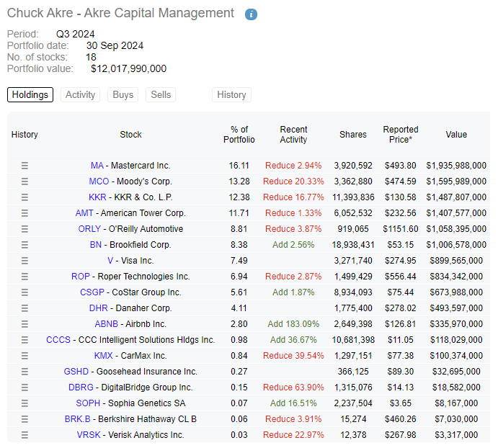Switch to the Activity tab
This screenshot has height=448, width=498.
[80, 94]
